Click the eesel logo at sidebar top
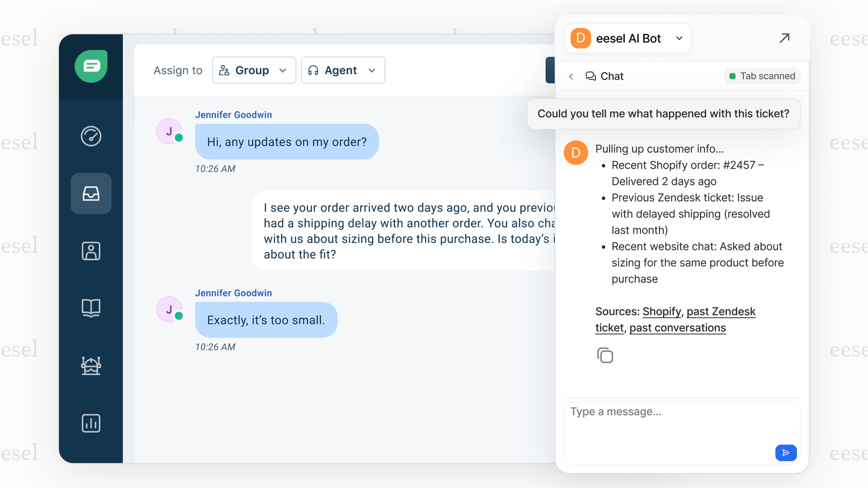The image size is (868, 488). [x=91, y=66]
